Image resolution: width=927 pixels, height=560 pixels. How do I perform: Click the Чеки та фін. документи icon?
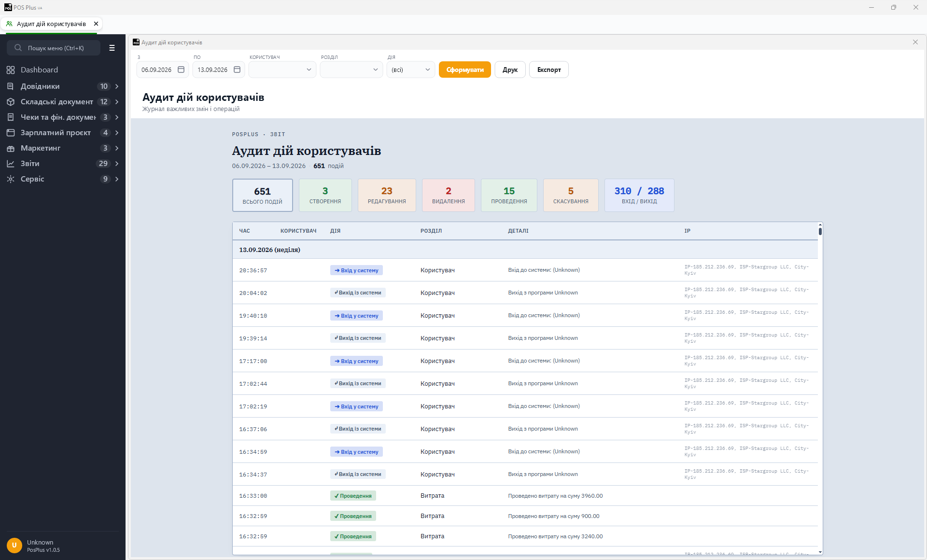point(11,117)
